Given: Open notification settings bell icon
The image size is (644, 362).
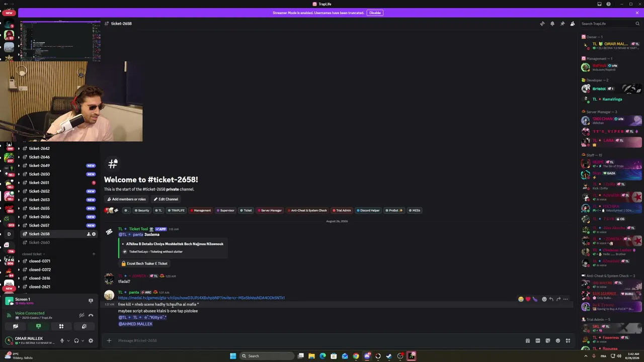Looking at the screenshot, I should [552, 24].
